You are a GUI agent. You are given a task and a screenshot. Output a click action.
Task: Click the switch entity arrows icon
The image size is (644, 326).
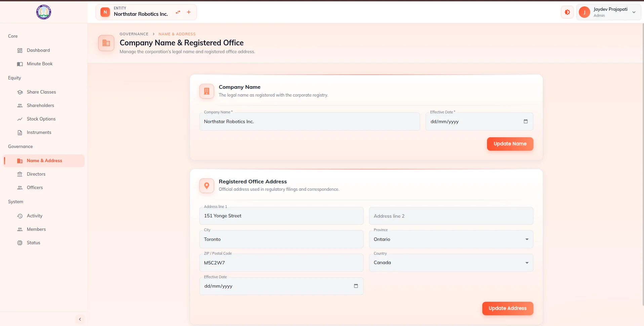coord(178,12)
